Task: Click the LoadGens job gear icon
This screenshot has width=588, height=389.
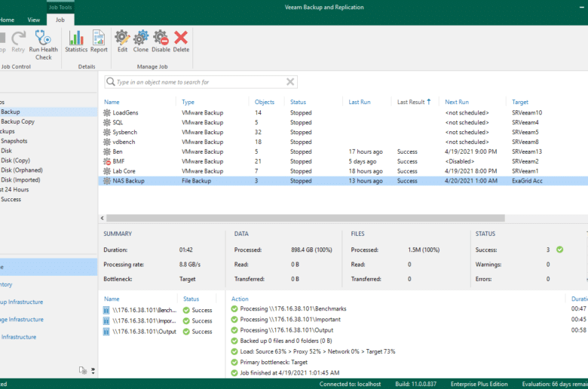Action: [x=107, y=112]
